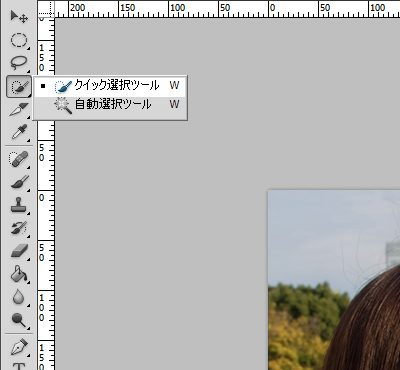The height and width of the screenshot is (370, 400).
Task: Select the Paint Bucket tool
Action: pos(19,274)
